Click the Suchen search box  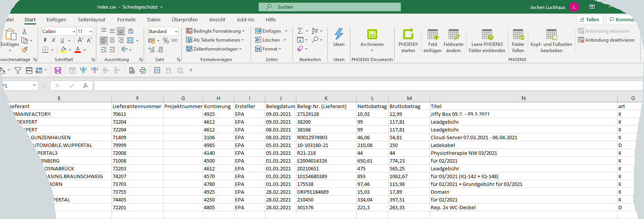tap(330, 7)
